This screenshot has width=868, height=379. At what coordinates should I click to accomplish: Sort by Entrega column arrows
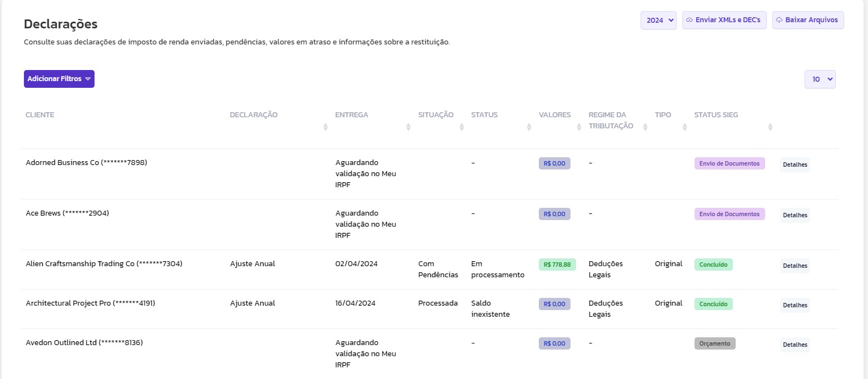click(x=408, y=127)
